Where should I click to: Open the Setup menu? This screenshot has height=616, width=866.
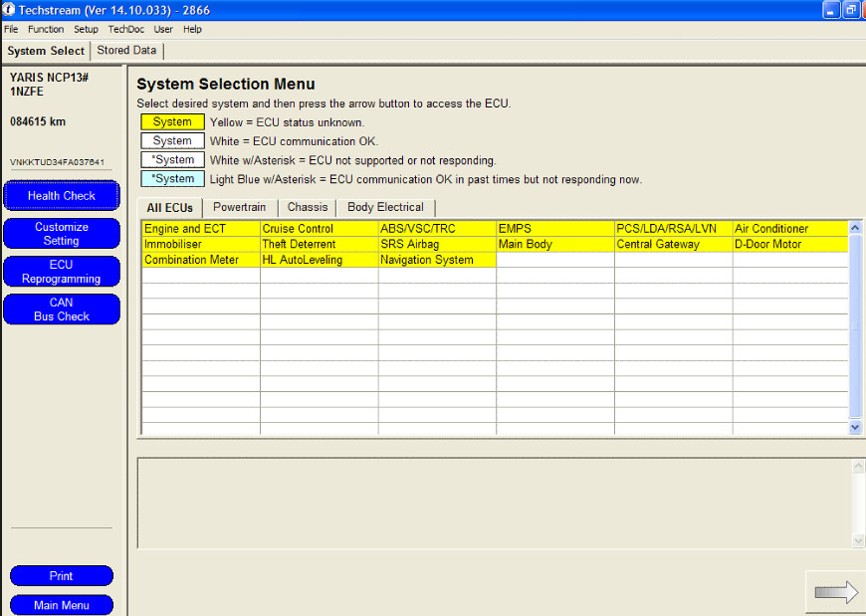(x=86, y=29)
